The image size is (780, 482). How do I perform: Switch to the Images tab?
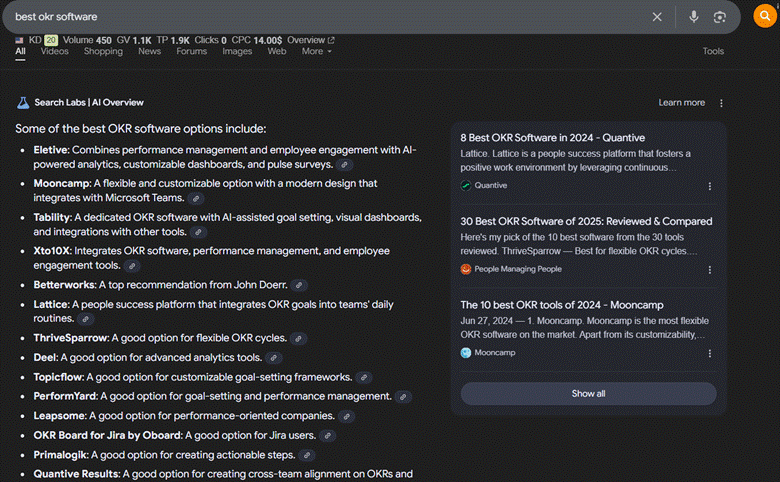pos(237,51)
